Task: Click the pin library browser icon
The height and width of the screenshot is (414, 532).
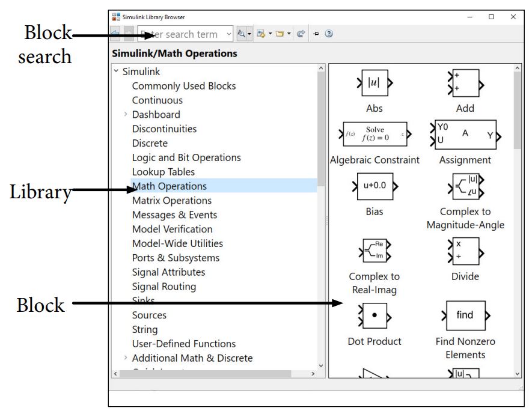Action: point(316,34)
